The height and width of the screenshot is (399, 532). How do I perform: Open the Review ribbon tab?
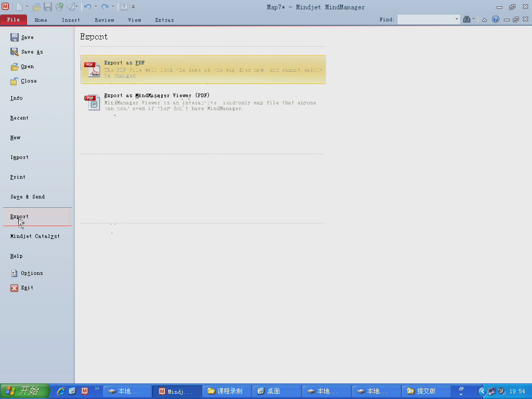pyautogui.click(x=104, y=20)
